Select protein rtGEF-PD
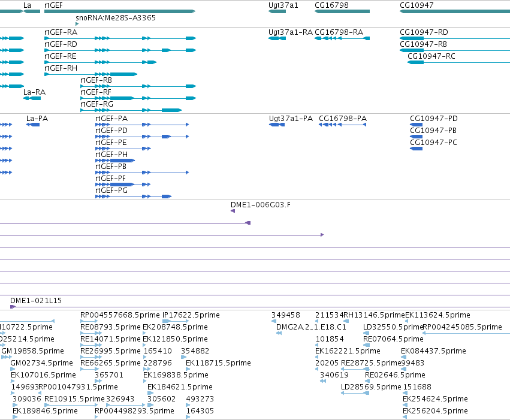Viewport: 510px width, 420px height. (142, 137)
